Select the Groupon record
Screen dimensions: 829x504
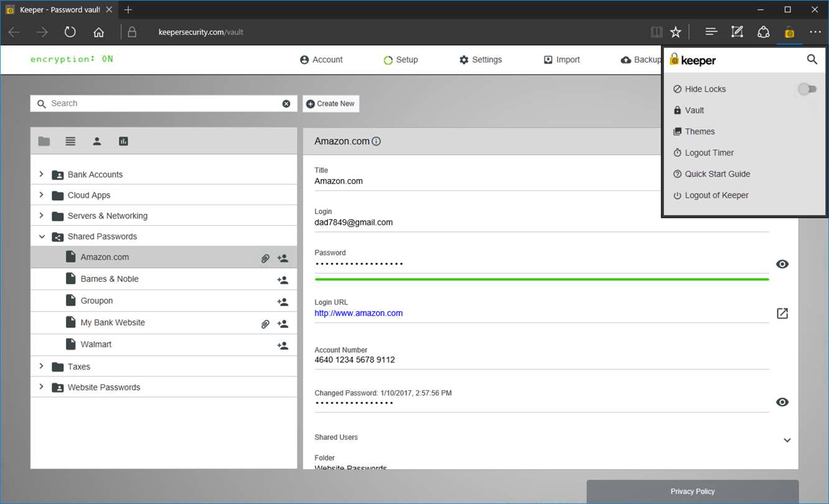pyautogui.click(x=164, y=301)
